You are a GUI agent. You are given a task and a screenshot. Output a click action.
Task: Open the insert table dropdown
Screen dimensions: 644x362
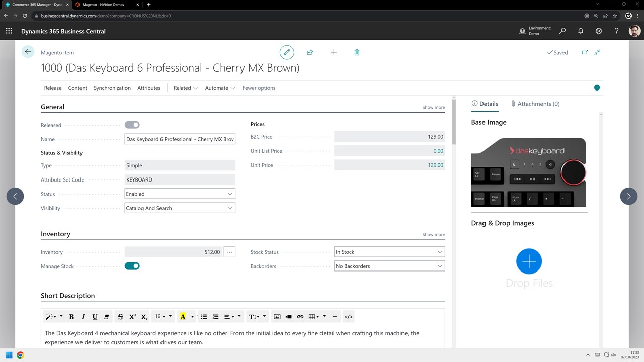317,317
